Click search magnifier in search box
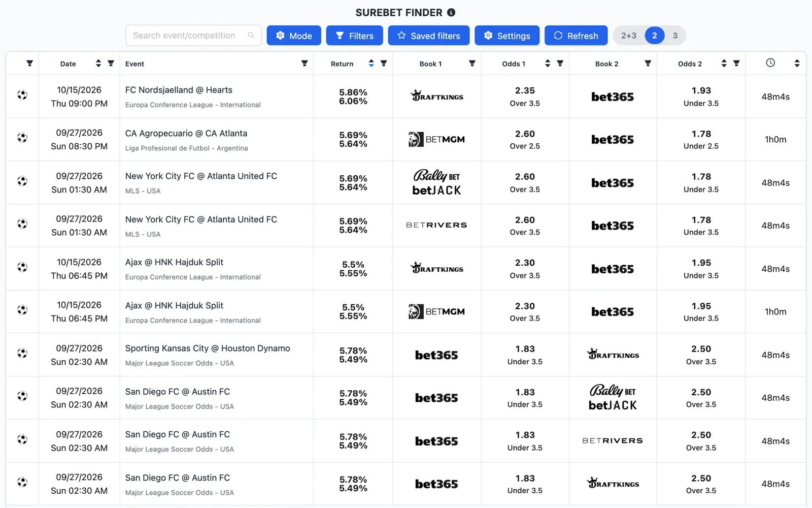This screenshot has height=508, width=812. [251, 36]
